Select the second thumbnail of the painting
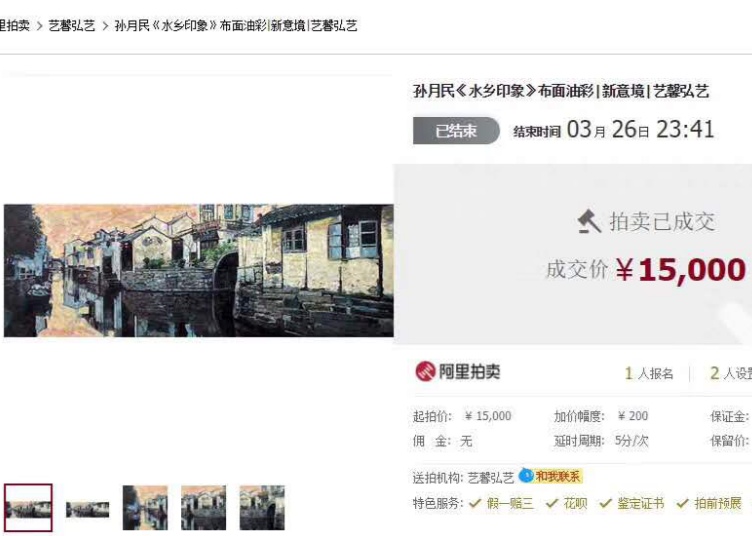This screenshot has width=752, height=536. click(x=87, y=510)
